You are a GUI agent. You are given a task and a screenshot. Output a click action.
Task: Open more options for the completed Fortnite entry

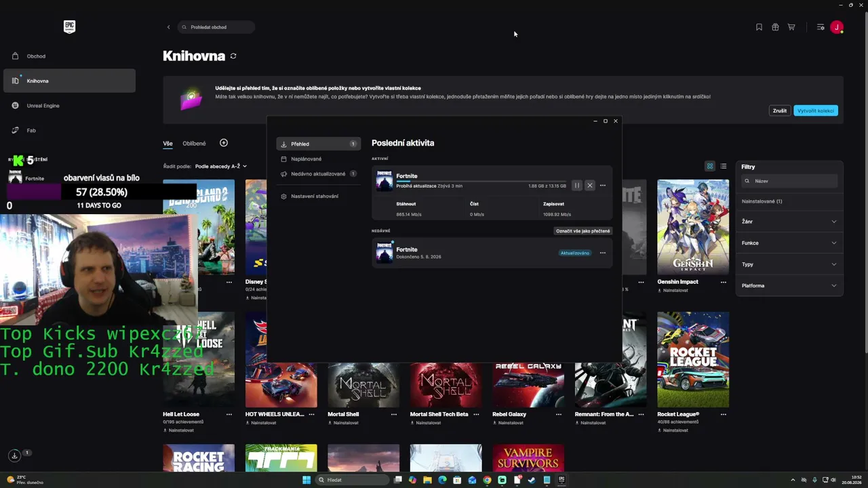coord(603,253)
